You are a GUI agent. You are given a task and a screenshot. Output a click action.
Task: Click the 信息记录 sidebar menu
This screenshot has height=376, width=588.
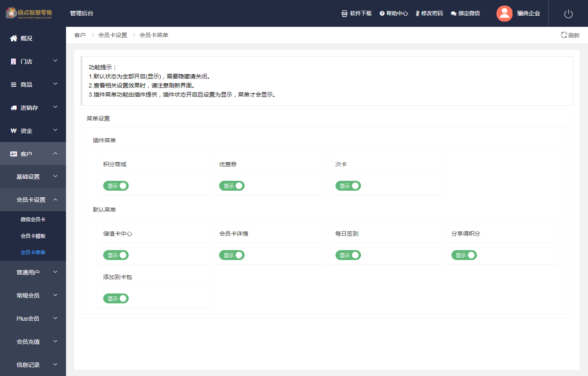(x=33, y=365)
